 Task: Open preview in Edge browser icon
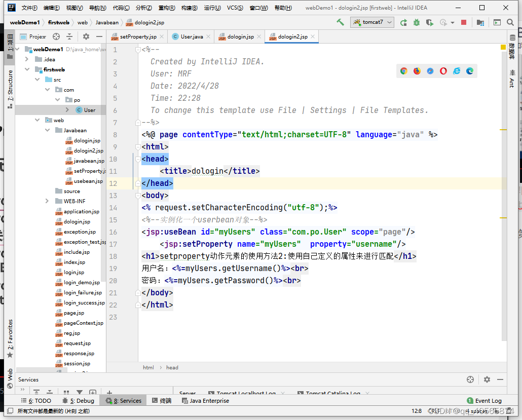pos(470,71)
